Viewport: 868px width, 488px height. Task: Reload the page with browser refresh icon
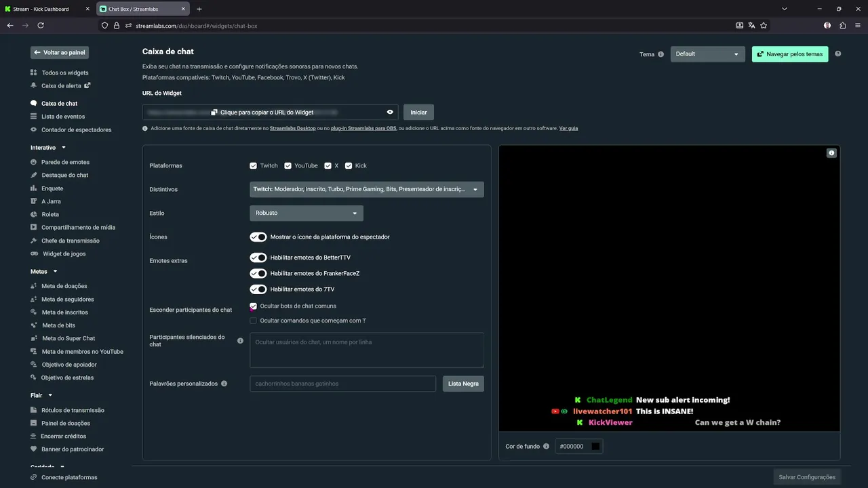click(41, 25)
